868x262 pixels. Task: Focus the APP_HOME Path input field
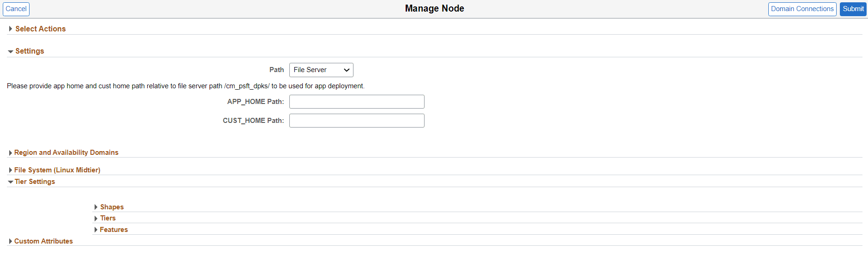(357, 102)
